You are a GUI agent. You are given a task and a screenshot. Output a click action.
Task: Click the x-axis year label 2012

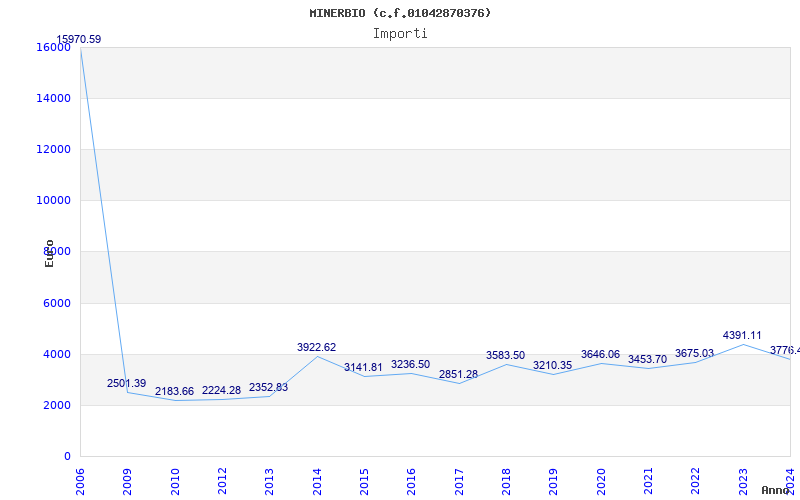click(222, 482)
